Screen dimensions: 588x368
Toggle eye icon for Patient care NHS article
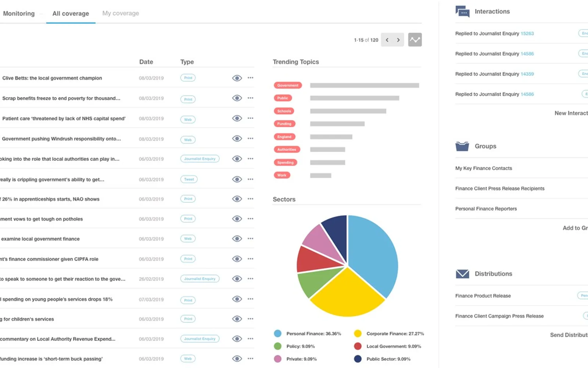pos(237,118)
